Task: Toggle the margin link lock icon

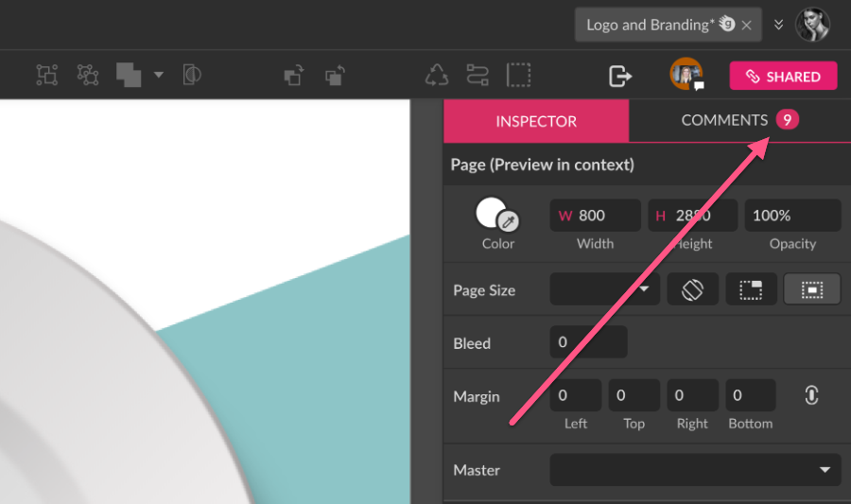Action: (811, 396)
